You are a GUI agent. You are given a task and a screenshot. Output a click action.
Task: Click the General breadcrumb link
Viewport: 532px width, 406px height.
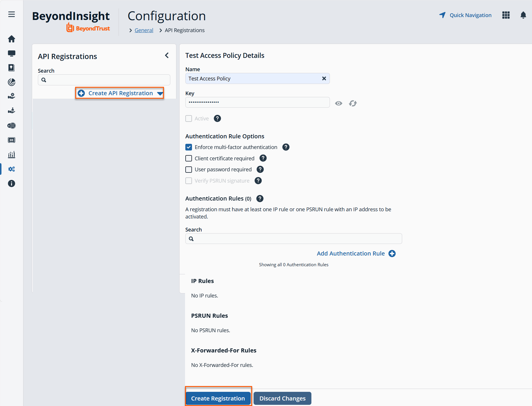(144, 30)
